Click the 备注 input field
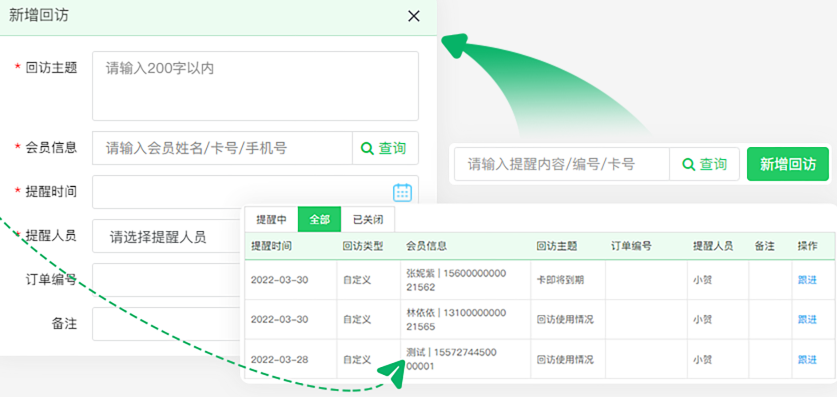 coord(168,324)
